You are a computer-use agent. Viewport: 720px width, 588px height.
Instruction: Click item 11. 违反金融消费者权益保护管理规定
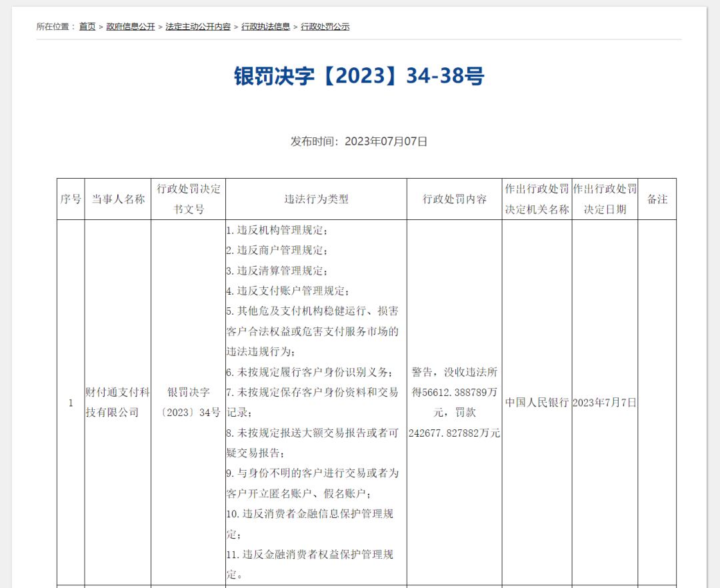click(x=310, y=564)
